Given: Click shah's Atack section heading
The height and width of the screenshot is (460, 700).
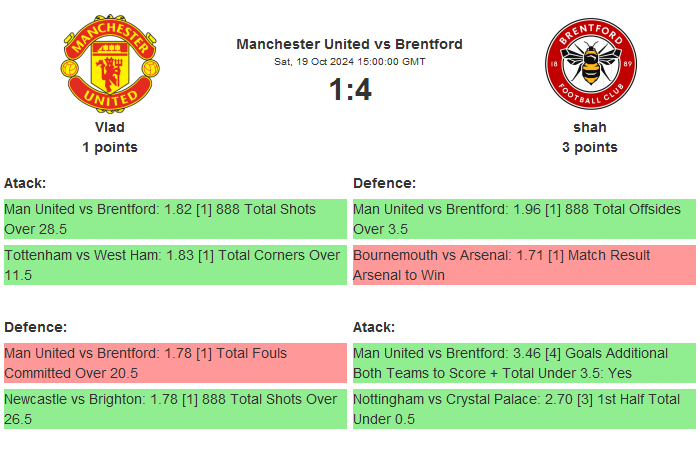Looking at the screenshot, I should click(x=374, y=327).
